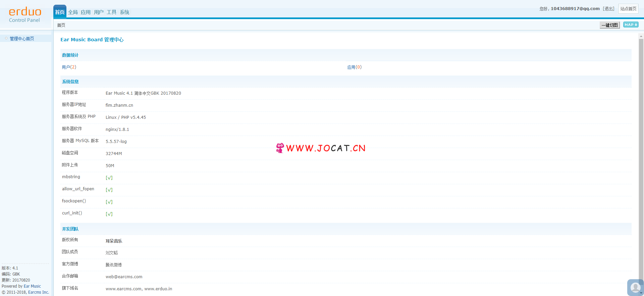Open the 应用(0) statistics link
644x296 pixels.
355,67
